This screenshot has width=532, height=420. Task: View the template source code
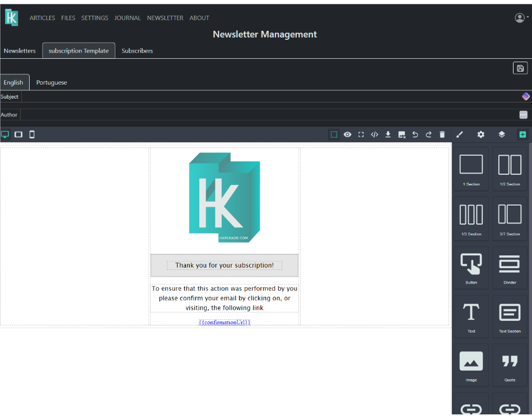coord(374,134)
